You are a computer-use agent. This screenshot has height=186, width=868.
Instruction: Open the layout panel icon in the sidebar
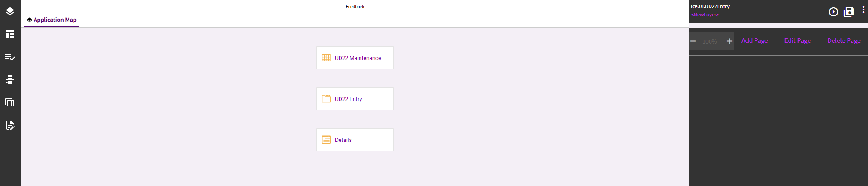[x=10, y=34]
